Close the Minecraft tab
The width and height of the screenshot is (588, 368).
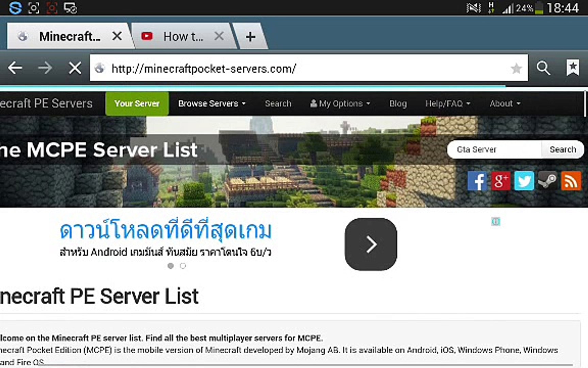click(117, 36)
